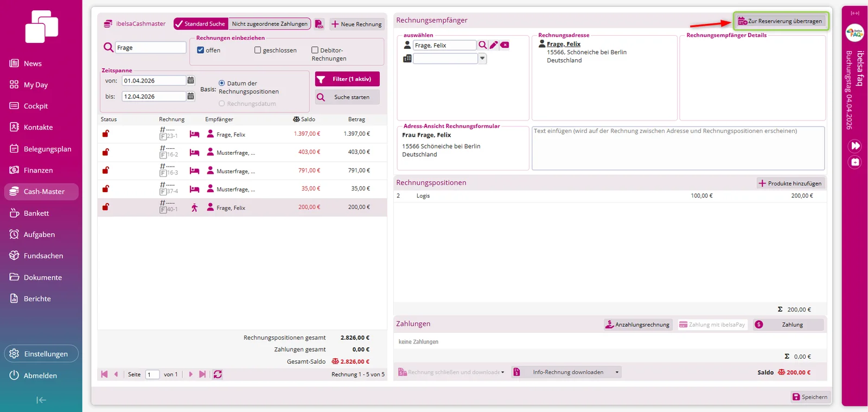Click the fast-forward icon in the right bar
Screen dimensions: 868x412
click(855, 146)
